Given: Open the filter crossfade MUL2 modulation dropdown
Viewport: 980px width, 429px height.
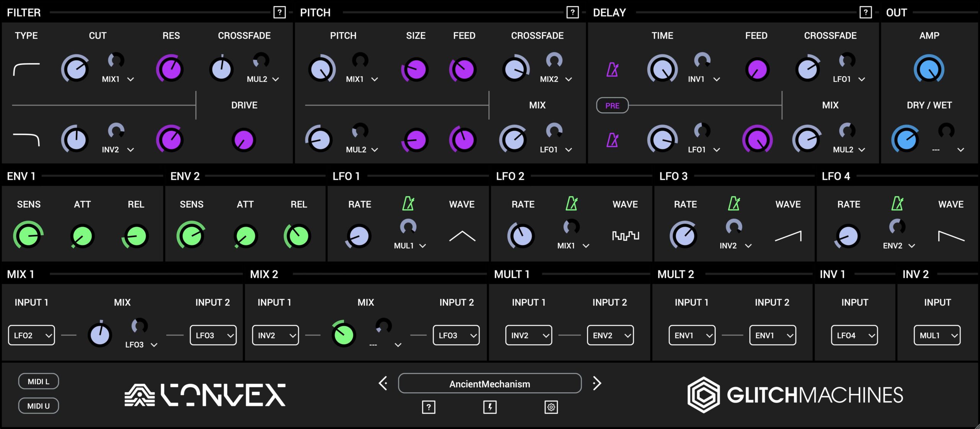Looking at the screenshot, I should pos(263,79).
